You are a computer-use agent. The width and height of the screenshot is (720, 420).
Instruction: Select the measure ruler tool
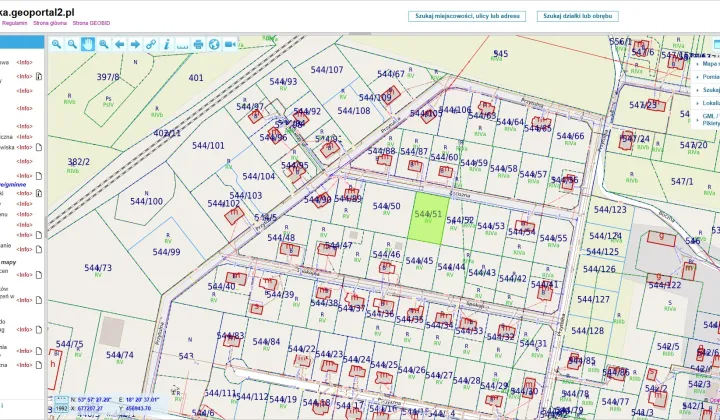182,44
